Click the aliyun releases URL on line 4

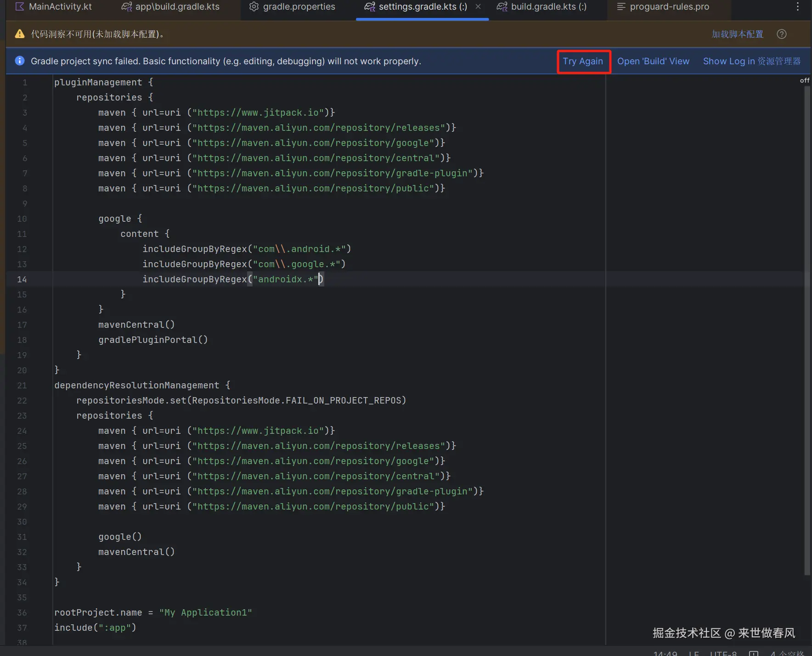[319, 128]
